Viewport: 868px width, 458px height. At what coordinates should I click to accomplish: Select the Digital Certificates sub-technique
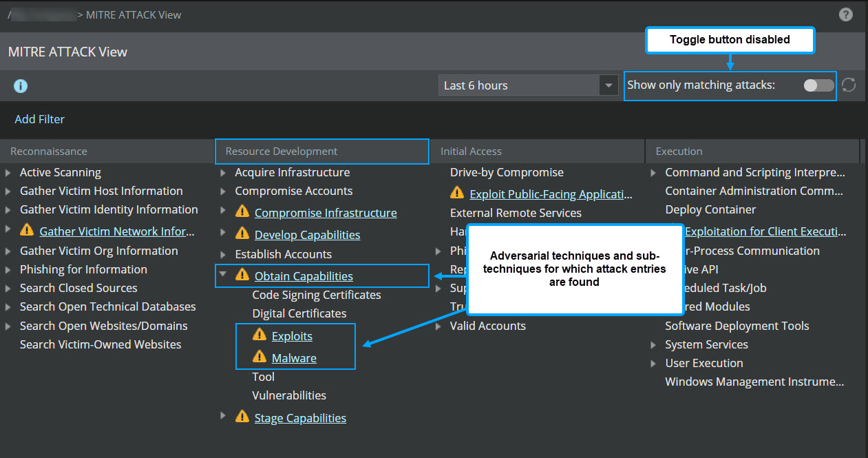[299, 313]
